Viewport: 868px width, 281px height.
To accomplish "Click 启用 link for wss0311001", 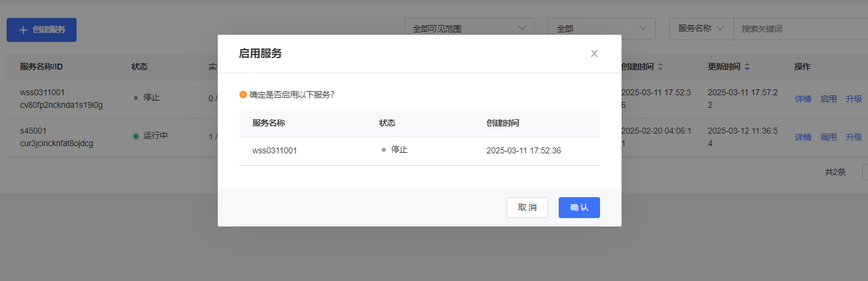I will point(829,99).
